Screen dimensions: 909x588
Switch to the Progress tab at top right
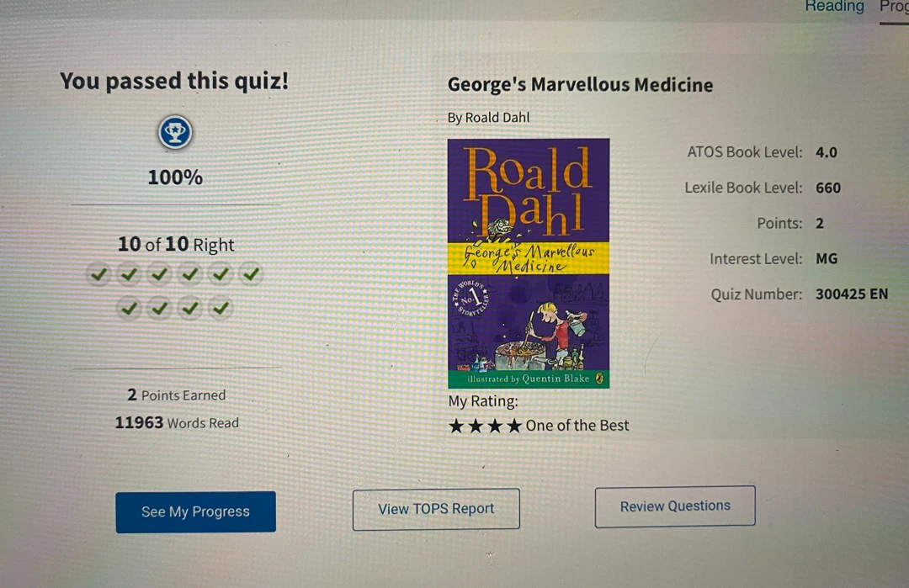coord(894,7)
